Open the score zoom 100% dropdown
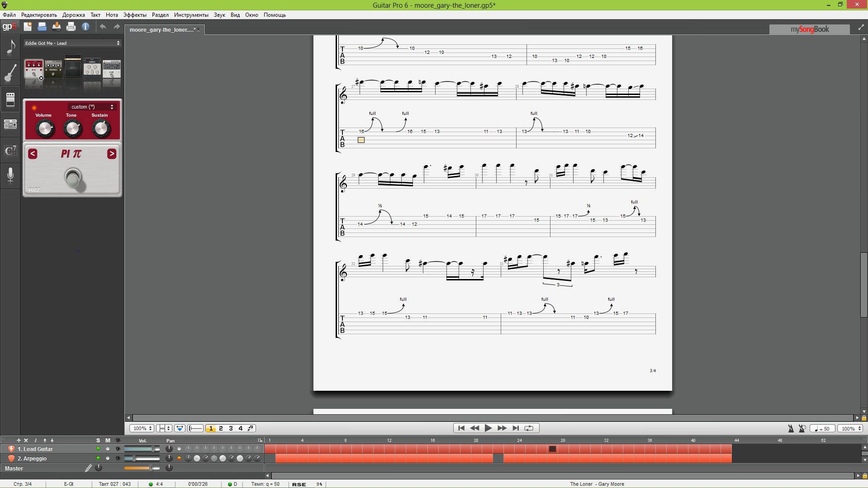The width and height of the screenshot is (868, 488). click(142, 428)
